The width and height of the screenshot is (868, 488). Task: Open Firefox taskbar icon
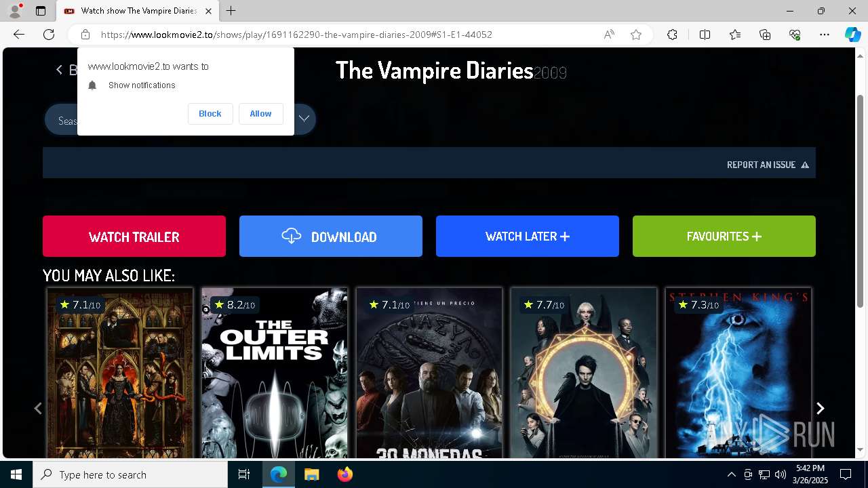[344, 474]
